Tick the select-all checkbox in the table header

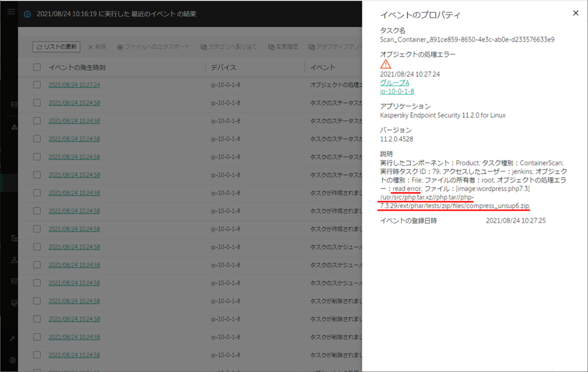(37, 67)
